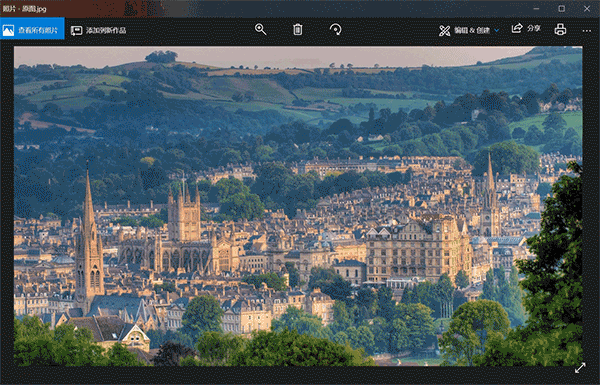Screen dimensions: 600x385
Task: Click 添加到新作品 add to creation label
Action: pyautogui.click(x=106, y=30)
